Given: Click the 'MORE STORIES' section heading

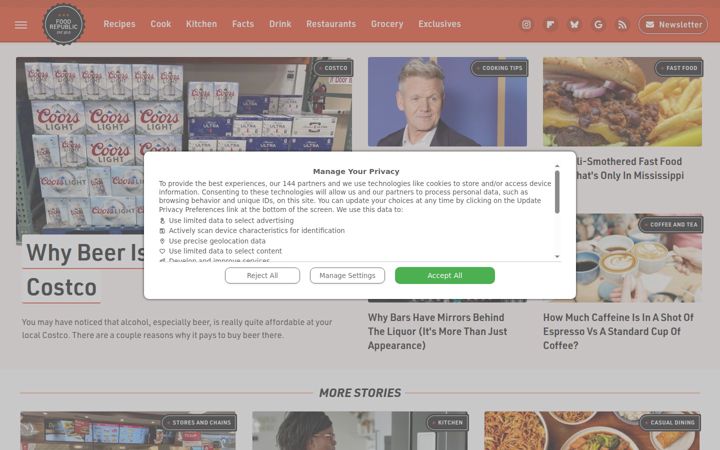Looking at the screenshot, I should 360,393.
